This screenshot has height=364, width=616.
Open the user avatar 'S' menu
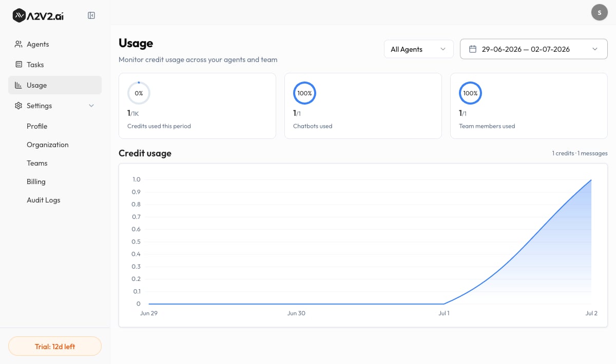pyautogui.click(x=600, y=12)
